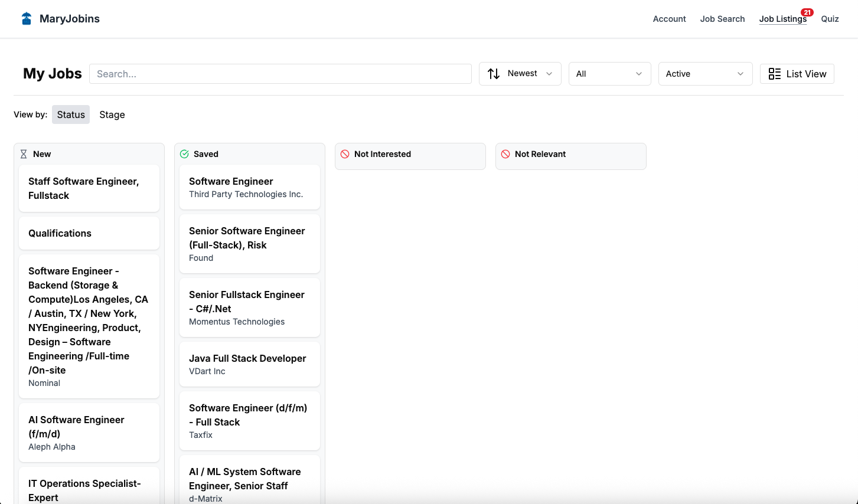Switch to List View

tap(797, 74)
